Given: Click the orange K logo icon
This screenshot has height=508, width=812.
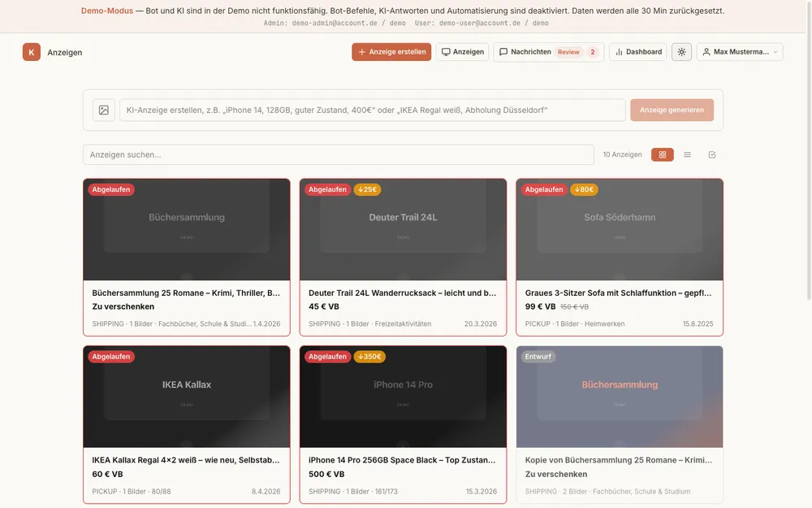Looking at the screenshot, I should (x=32, y=52).
